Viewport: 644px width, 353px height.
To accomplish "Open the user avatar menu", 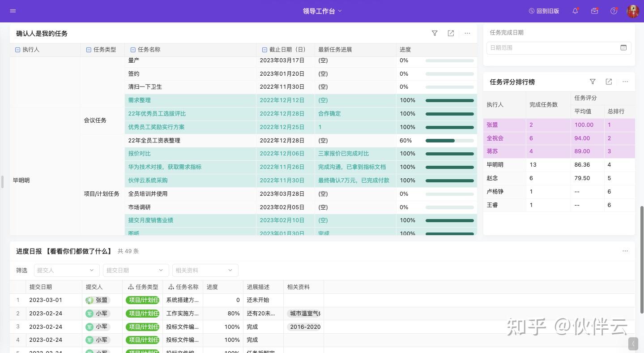I will tap(633, 11).
